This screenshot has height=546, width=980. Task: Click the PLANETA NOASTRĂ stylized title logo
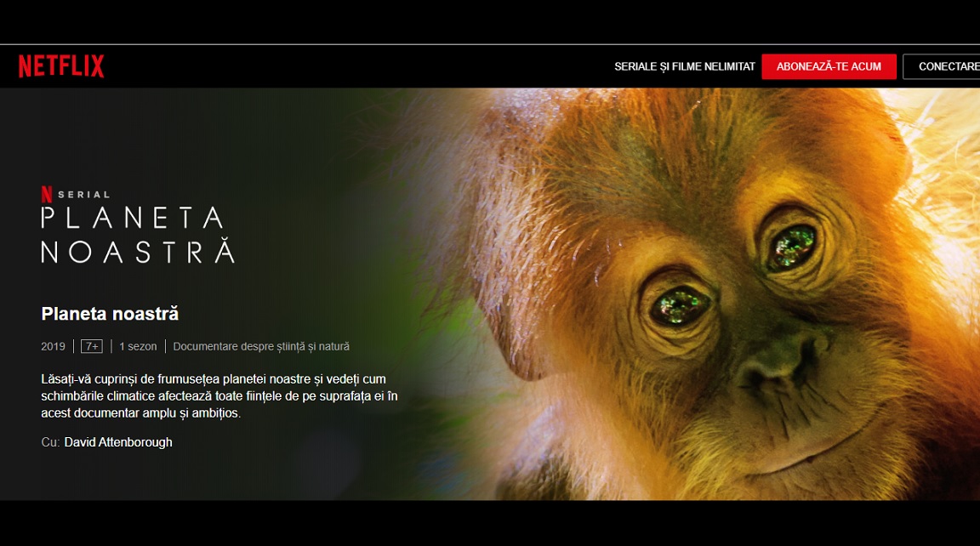click(x=138, y=235)
